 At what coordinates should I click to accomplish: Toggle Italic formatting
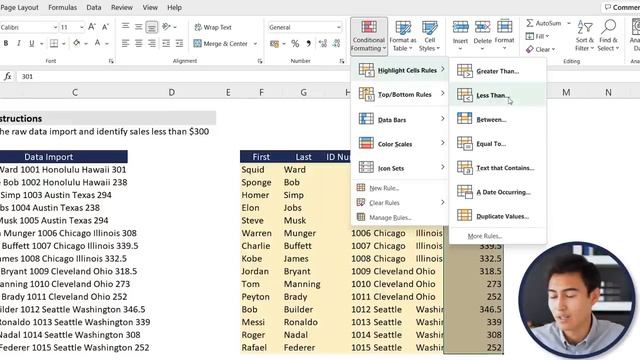point(18,43)
